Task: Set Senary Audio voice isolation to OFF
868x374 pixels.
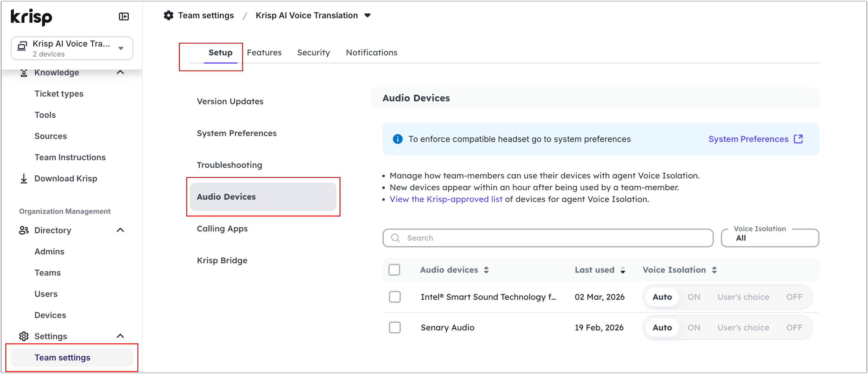Action: coord(794,327)
